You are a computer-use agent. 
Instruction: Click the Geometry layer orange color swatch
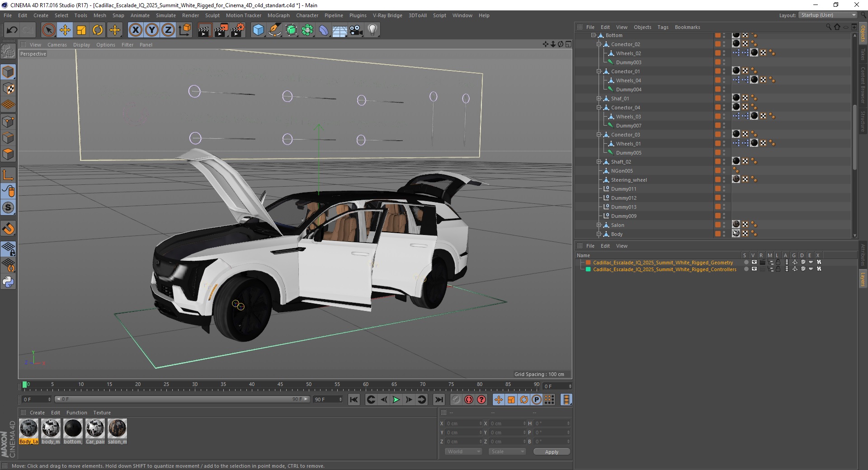click(x=588, y=263)
